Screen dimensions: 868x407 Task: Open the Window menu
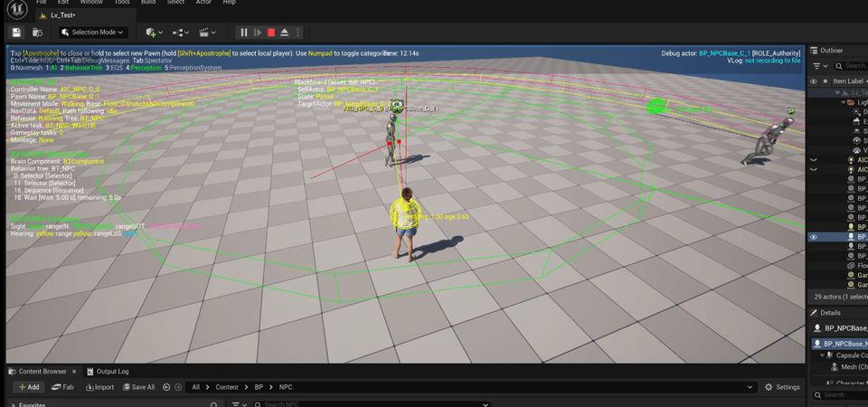coord(91,2)
